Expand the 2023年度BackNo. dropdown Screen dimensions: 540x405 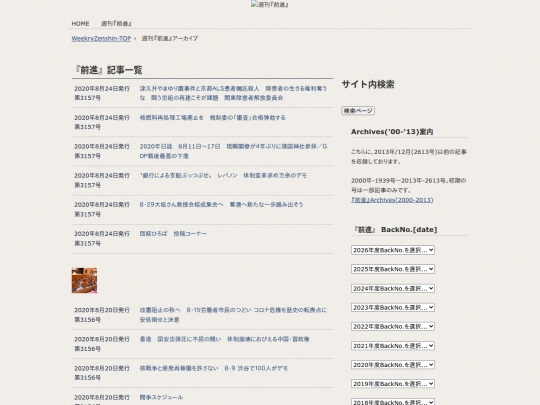[x=393, y=307]
